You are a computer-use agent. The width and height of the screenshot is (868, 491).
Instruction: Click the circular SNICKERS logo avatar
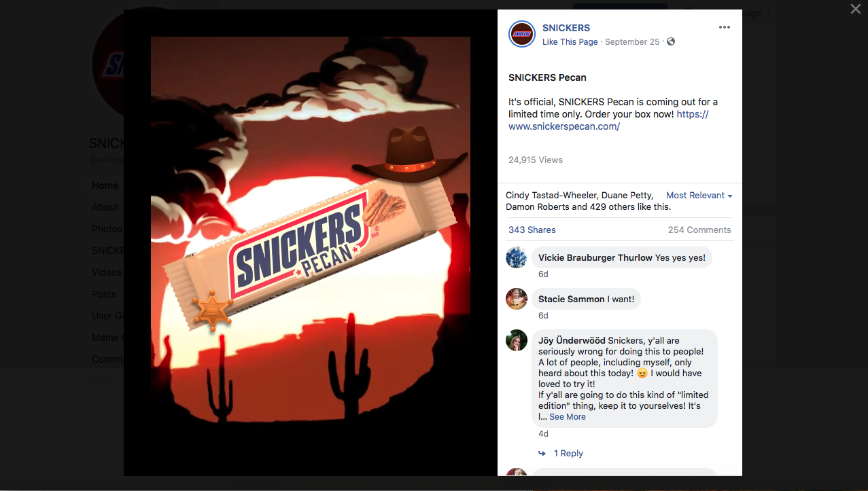521,33
